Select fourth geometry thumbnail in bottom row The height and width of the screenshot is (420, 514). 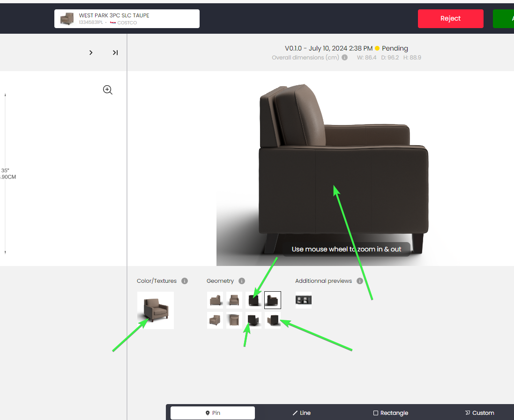click(x=273, y=320)
